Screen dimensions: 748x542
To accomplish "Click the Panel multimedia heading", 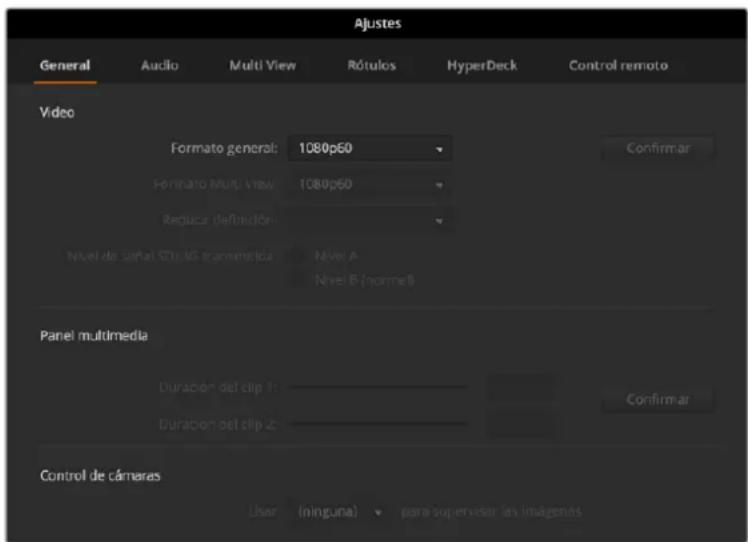I will click(94, 336).
